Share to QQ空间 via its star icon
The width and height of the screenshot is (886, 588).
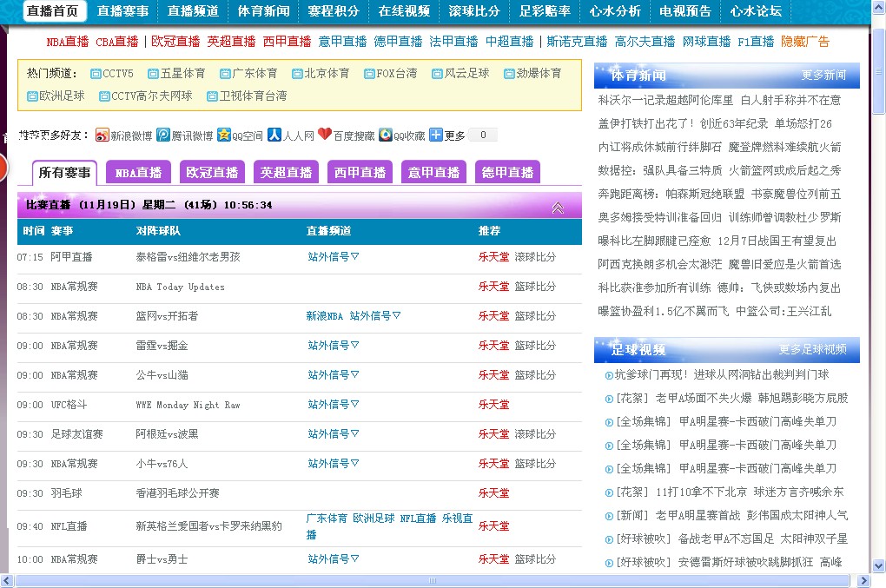[x=224, y=135]
